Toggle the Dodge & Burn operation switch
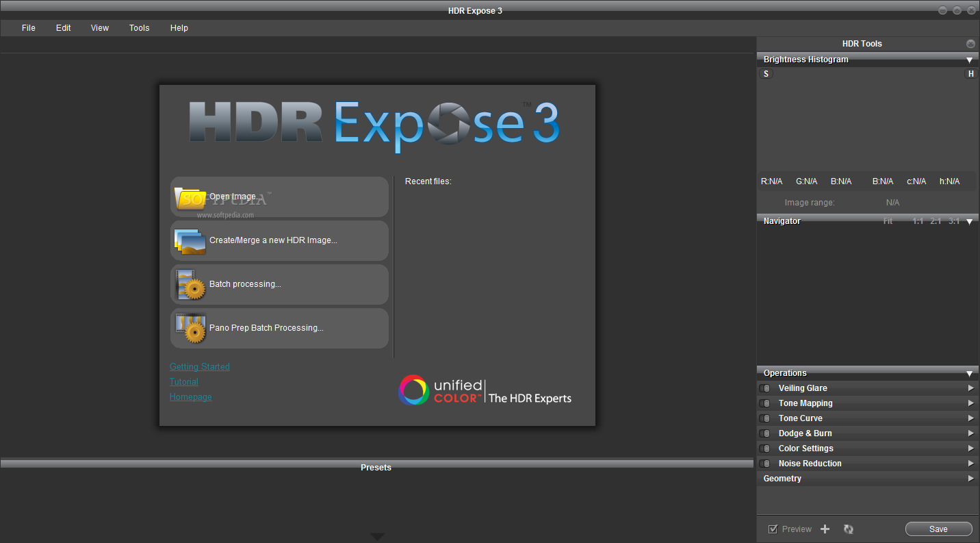 coord(764,433)
